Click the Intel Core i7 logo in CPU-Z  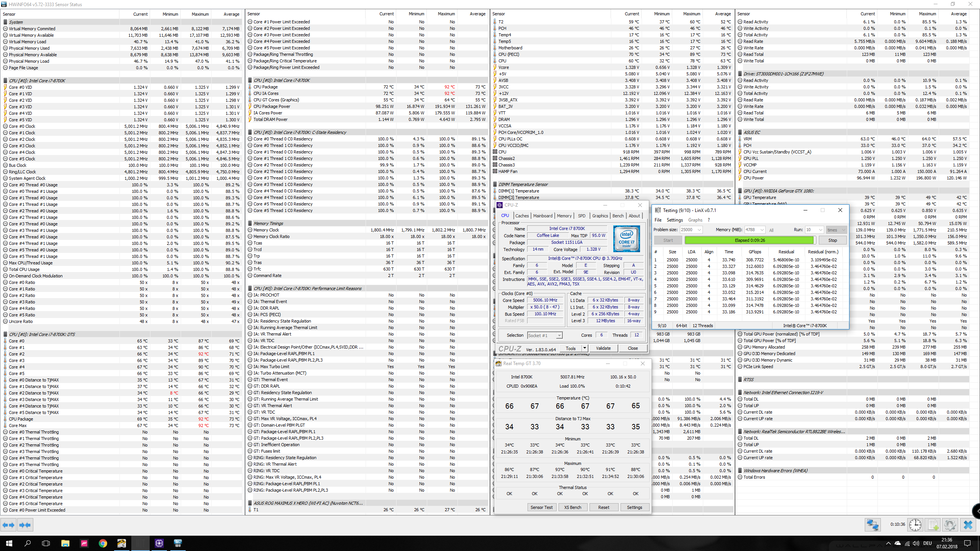[x=626, y=239]
